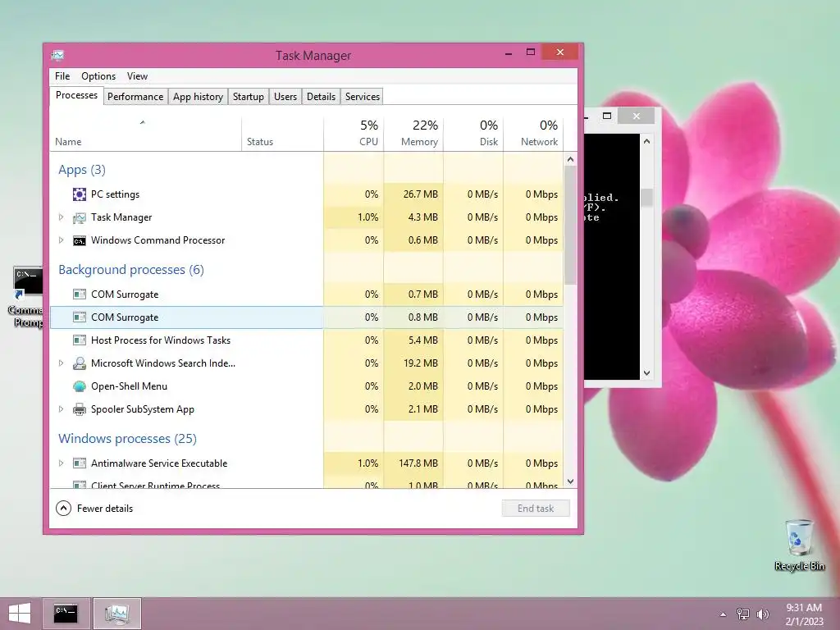Click the PC settings gear icon

click(x=80, y=194)
